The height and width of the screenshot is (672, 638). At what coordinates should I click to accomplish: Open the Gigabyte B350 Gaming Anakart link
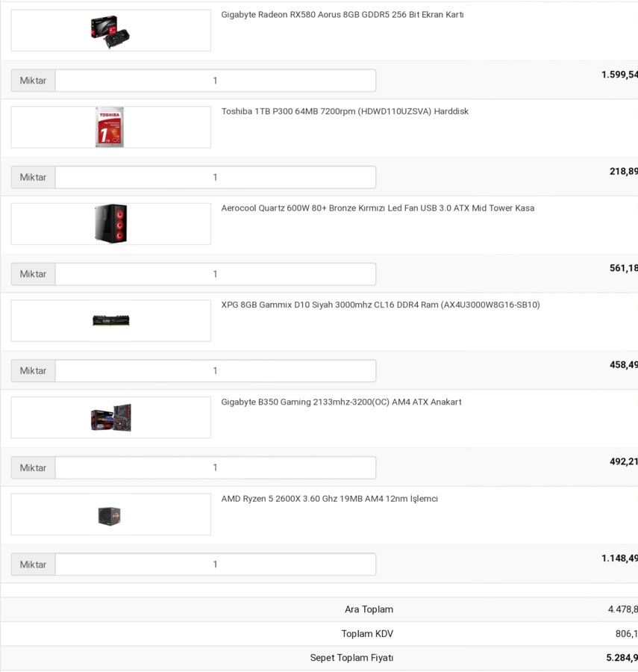pyautogui.click(x=341, y=402)
